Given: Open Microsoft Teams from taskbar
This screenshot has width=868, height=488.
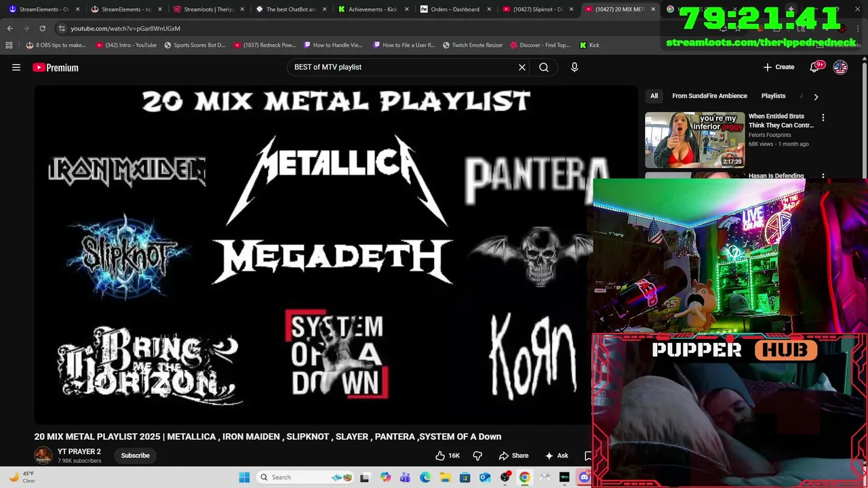Looking at the screenshot, I should [x=405, y=477].
